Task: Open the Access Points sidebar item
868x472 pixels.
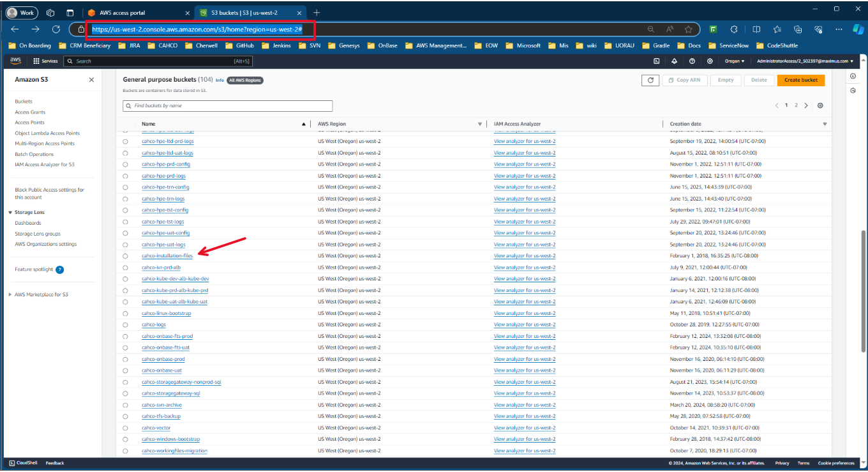Action: pyautogui.click(x=30, y=123)
